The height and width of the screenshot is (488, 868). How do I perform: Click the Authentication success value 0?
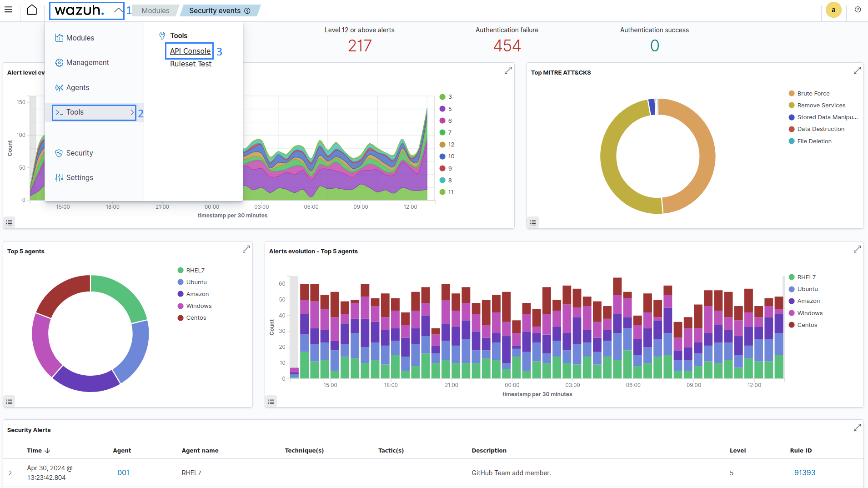pyautogui.click(x=654, y=46)
